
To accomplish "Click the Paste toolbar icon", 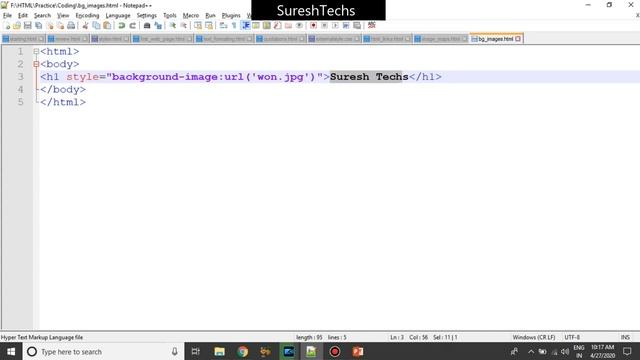I will coord(107,26).
